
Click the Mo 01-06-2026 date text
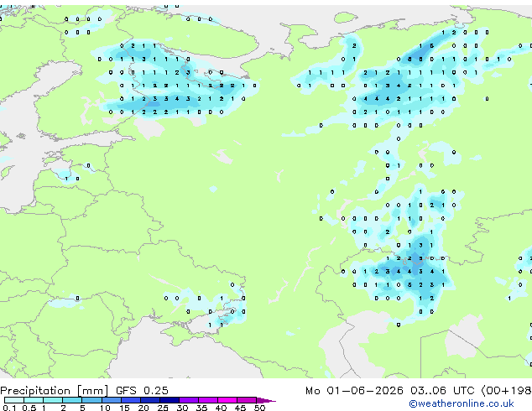[354, 391]
